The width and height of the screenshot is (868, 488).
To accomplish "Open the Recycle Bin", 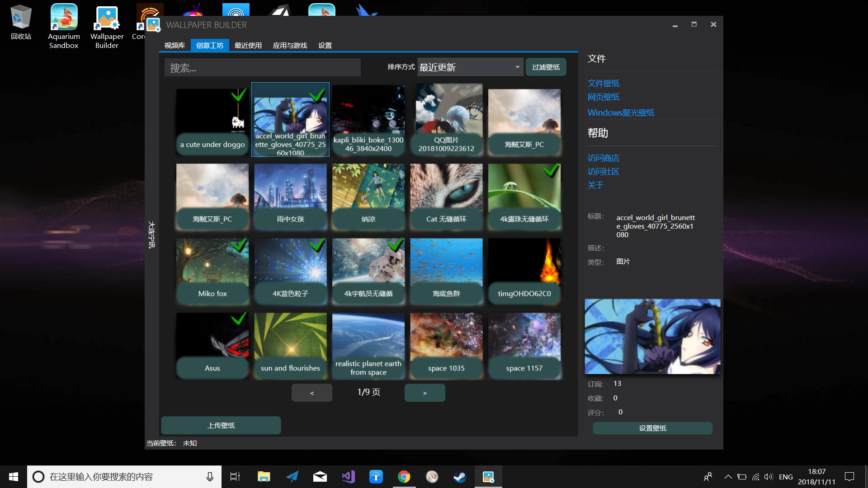I will coord(21,18).
